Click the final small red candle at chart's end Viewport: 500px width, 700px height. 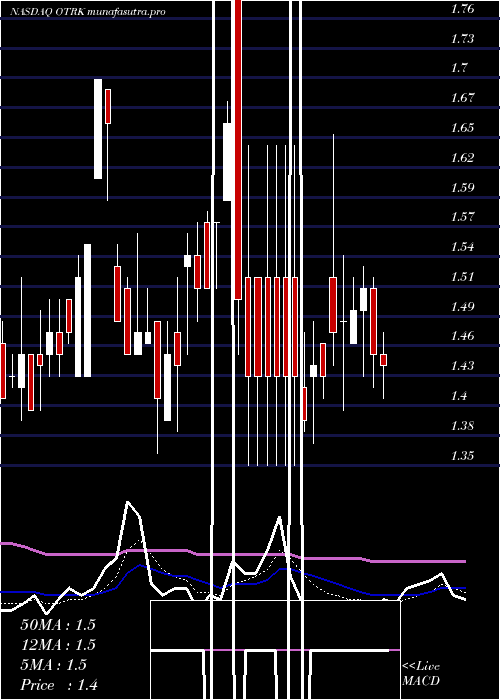383,360
